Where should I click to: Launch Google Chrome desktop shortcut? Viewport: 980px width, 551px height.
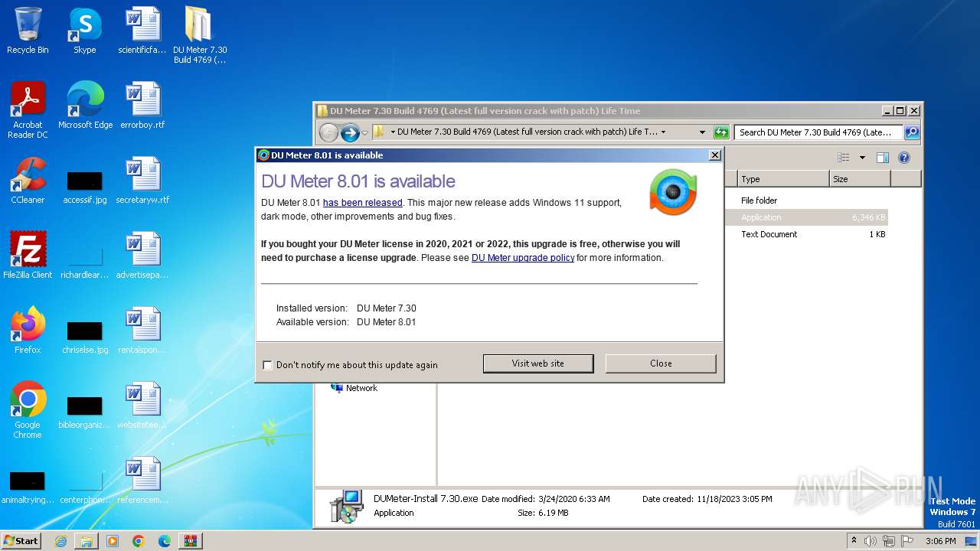pos(28,410)
